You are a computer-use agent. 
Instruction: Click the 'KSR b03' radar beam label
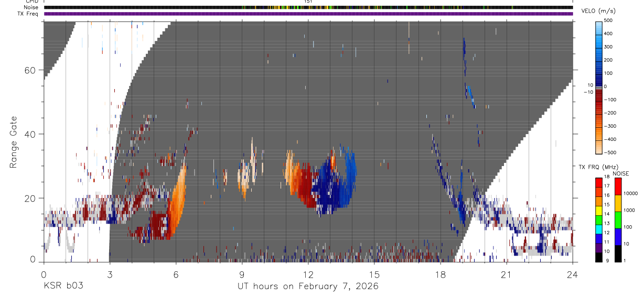tap(63, 286)
